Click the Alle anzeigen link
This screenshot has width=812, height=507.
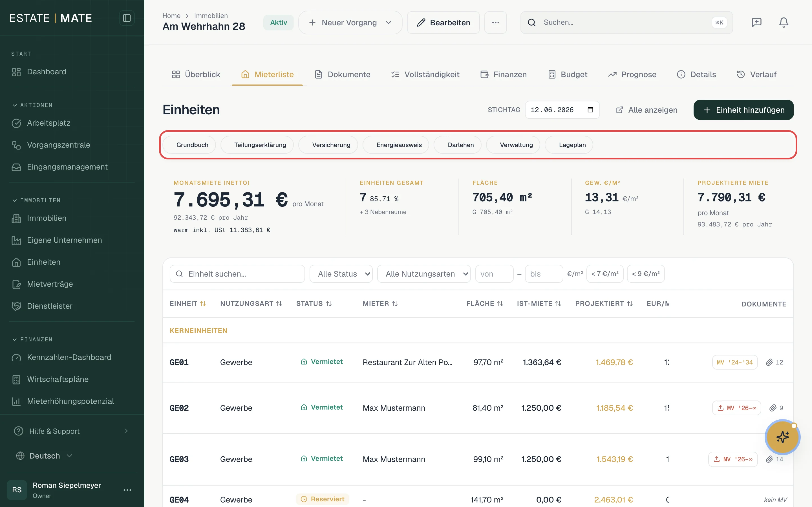click(646, 110)
